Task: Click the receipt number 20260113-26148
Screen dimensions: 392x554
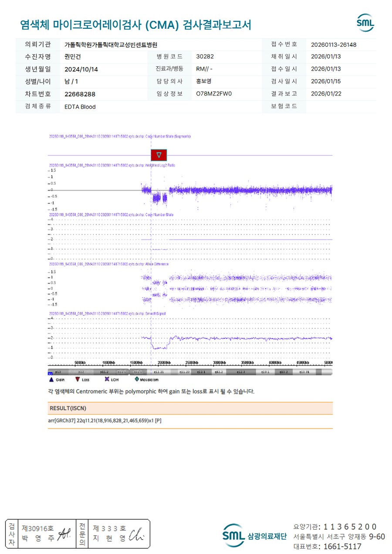Action: pyautogui.click(x=334, y=44)
